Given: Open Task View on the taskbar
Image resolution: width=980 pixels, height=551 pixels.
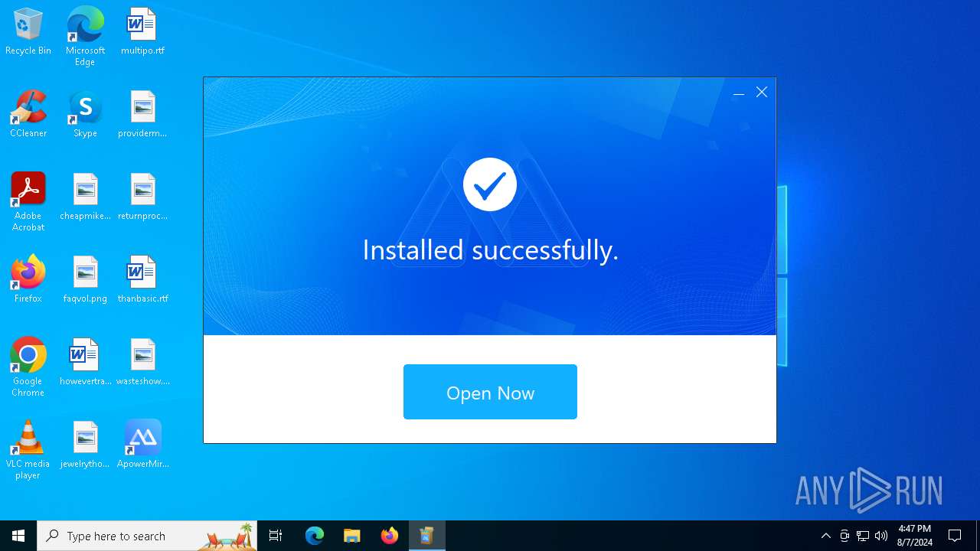Looking at the screenshot, I should coord(276,536).
